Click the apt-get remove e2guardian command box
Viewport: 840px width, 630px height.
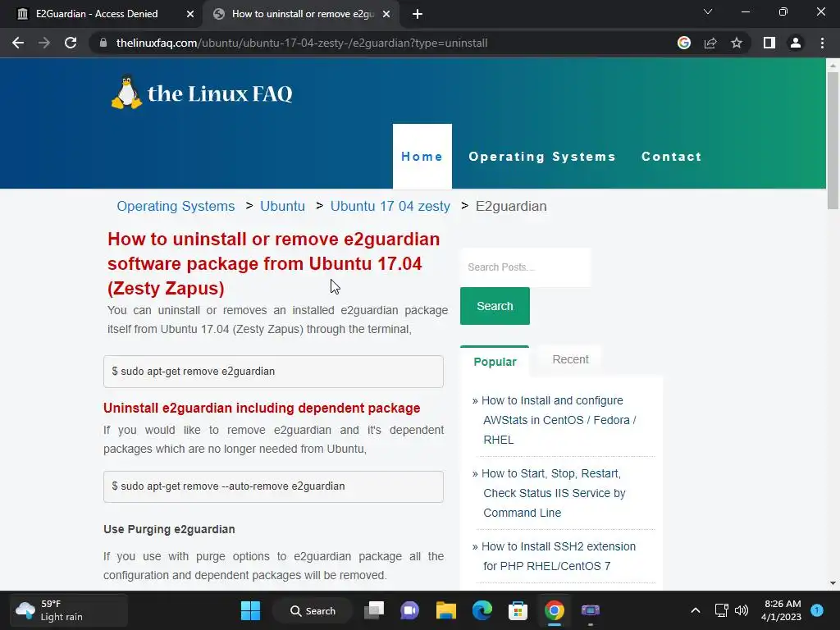click(273, 372)
